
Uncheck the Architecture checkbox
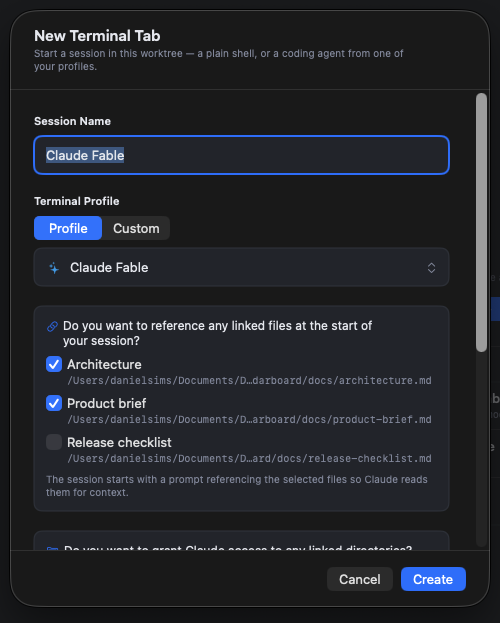pos(54,364)
